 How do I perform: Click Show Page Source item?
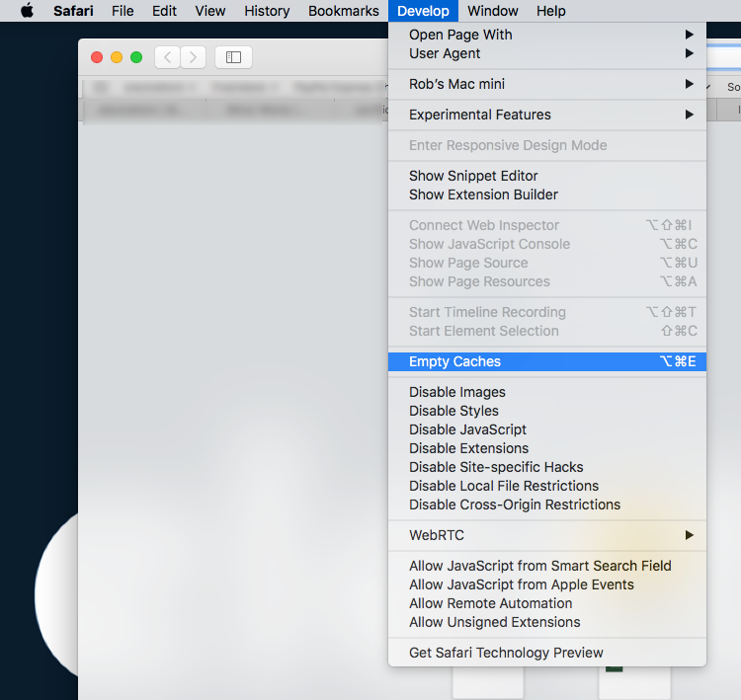coord(547,263)
